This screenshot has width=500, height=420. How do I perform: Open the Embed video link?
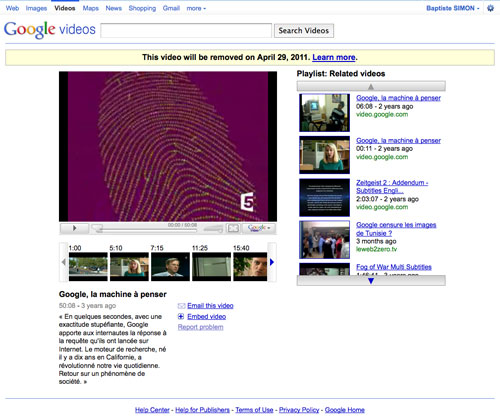pos(207,317)
